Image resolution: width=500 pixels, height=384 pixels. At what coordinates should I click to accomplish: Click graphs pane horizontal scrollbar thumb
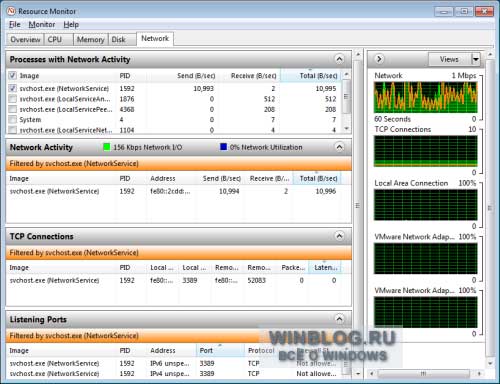[423, 373]
